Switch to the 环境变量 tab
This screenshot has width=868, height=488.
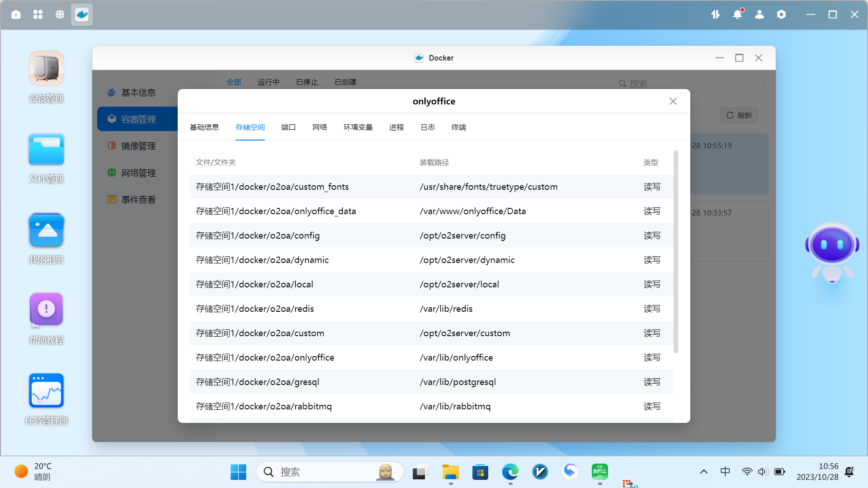click(x=358, y=127)
